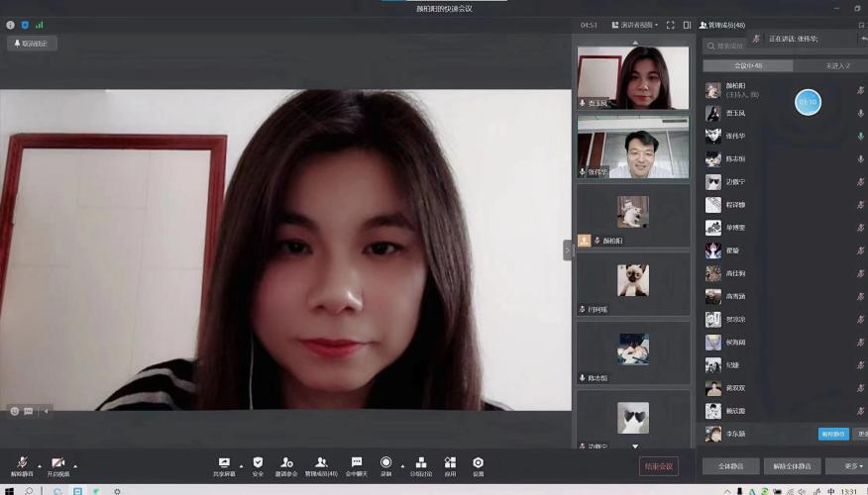The height and width of the screenshot is (495, 868).
Task: Open the Security (安全) shield icon
Action: (258, 463)
